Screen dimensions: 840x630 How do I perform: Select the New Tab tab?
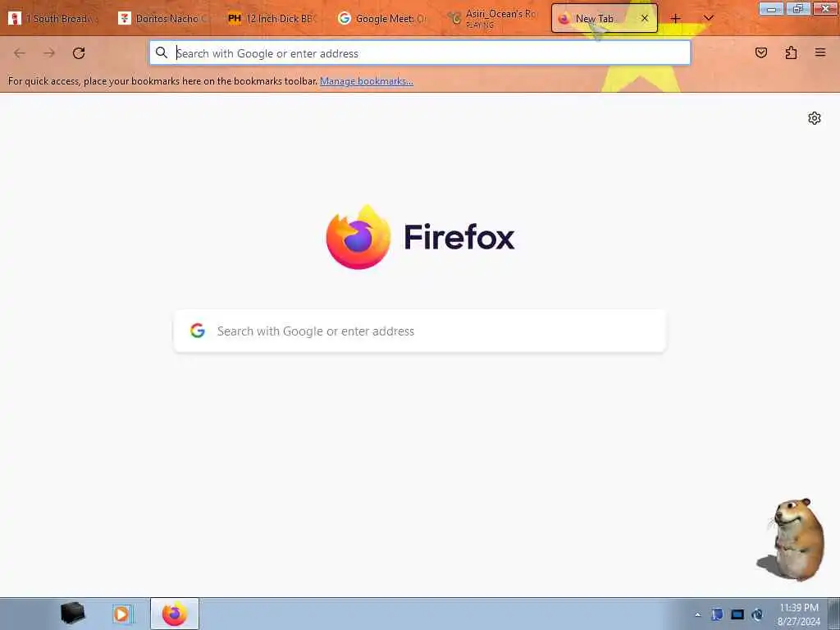605,19
